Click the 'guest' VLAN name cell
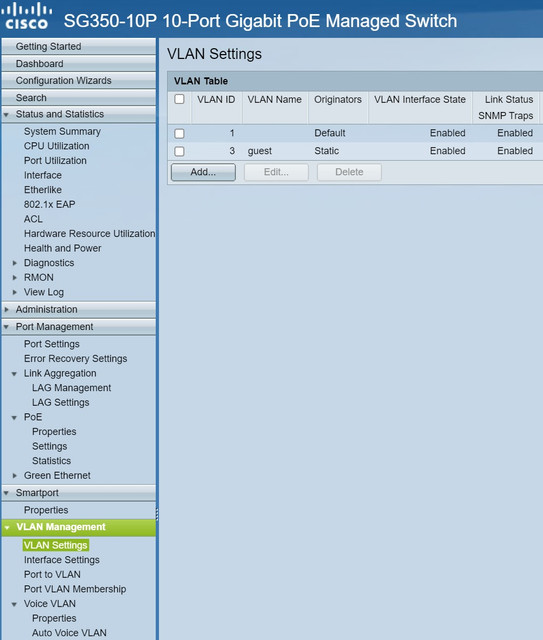The width and height of the screenshot is (543, 640). point(260,151)
